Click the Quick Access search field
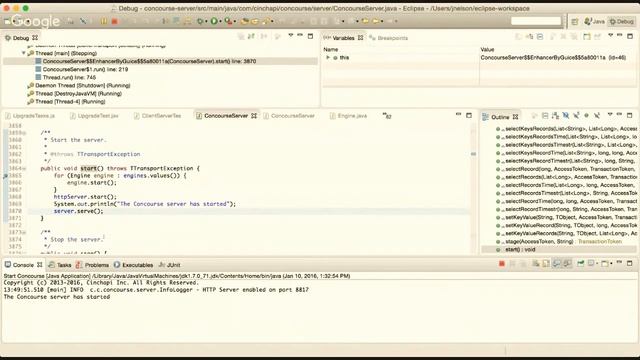640x360 pixels. point(536,21)
